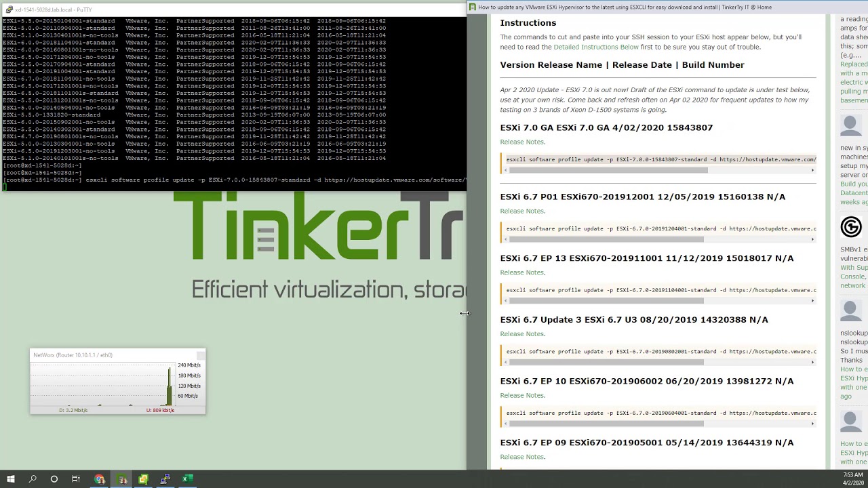Screen dimensions: 868x488
Task: Open taskbar Search magnifier
Action: pos(33,479)
